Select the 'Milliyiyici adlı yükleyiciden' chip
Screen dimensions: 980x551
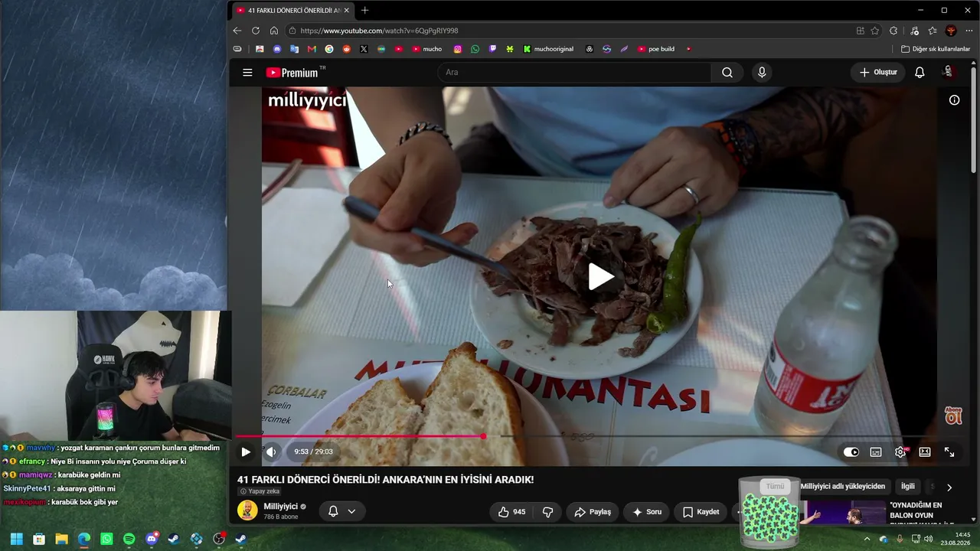click(x=843, y=487)
